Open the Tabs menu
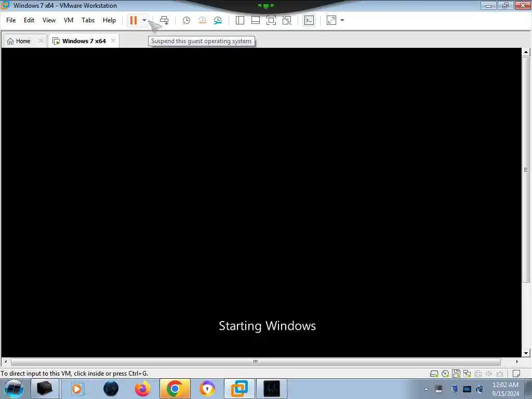This screenshot has height=399, width=532. (x=88, y=20)
